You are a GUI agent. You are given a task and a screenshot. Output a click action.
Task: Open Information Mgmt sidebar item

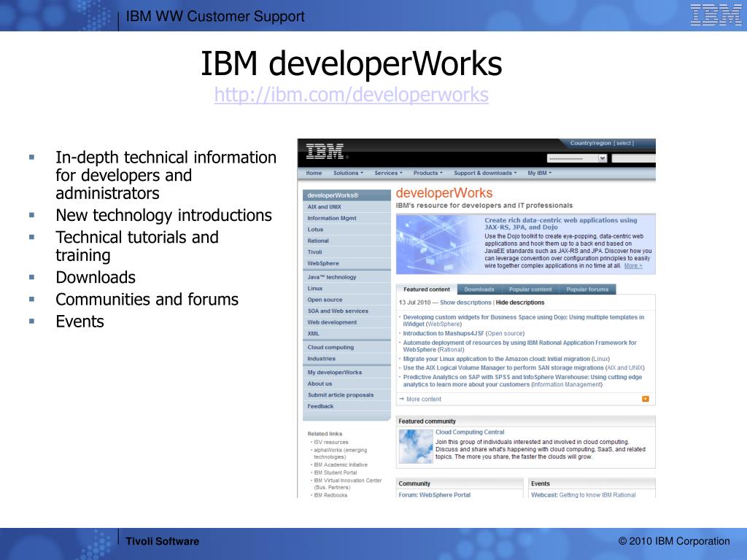tap(347, 218)
